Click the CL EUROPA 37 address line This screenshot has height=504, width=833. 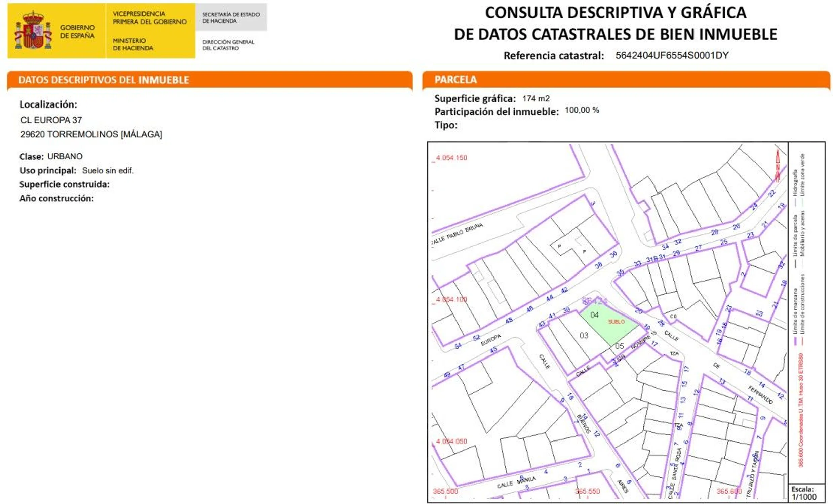coord(51,120)
